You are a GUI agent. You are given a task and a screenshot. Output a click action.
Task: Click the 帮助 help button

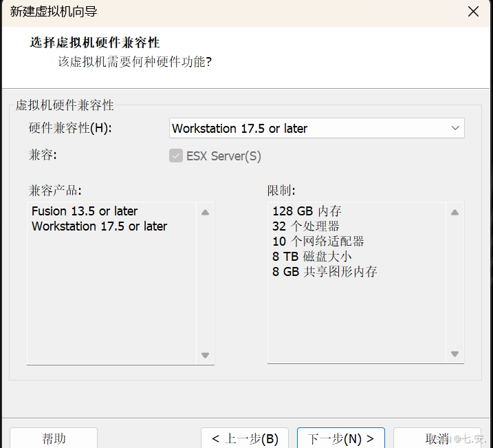(54, 438)
